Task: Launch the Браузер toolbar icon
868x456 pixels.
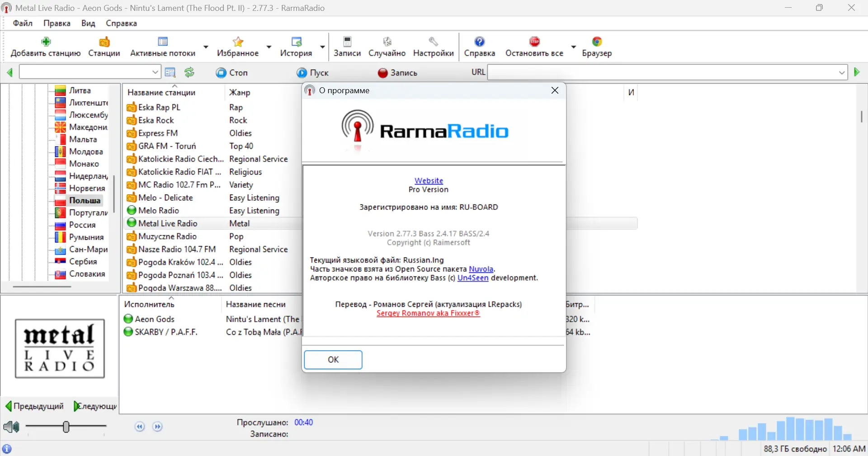Action: (597, 41)
